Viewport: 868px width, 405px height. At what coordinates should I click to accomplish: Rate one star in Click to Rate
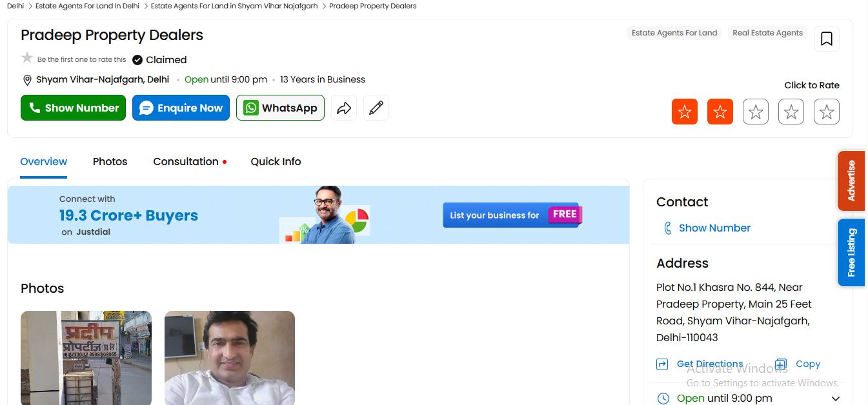685,112
